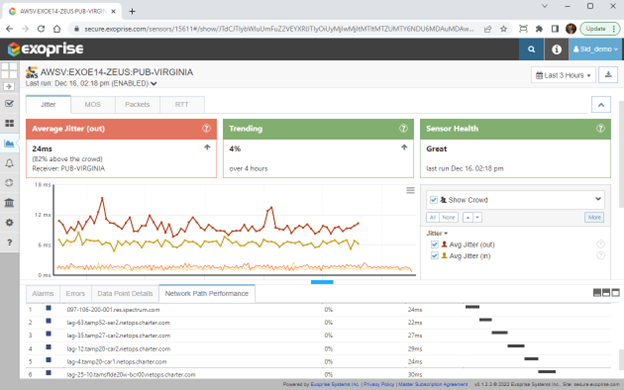The image size is (624, 390).
Task: Click help icon on Trending card
Action: point(403,128)
